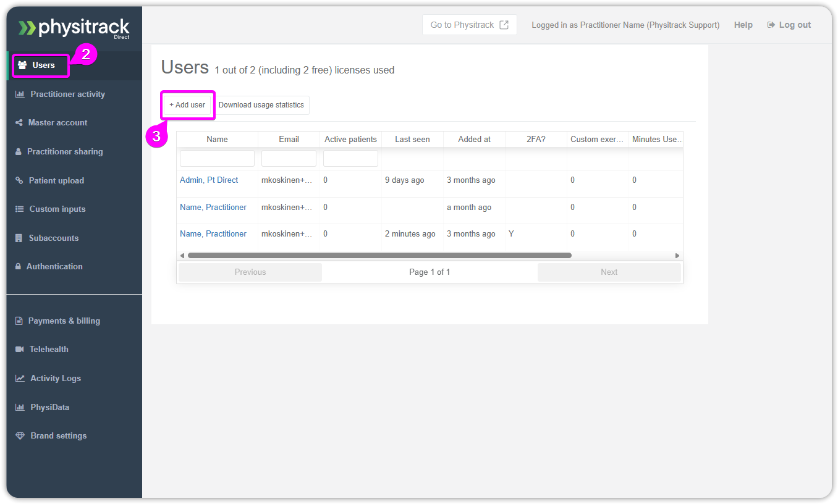This screenshot has width=838, height=504.
Task: Sort by Last seen column header
Action: pos(412,140)
